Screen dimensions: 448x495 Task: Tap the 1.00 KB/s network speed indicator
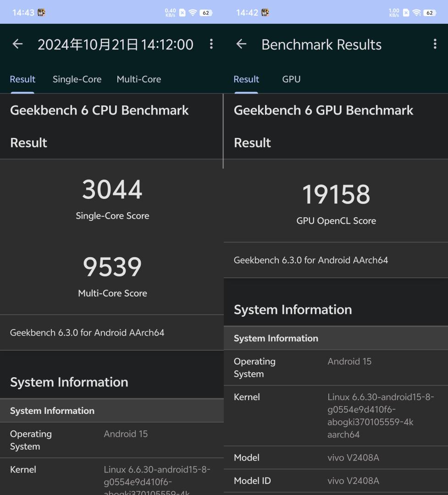(x=394, y=13)
